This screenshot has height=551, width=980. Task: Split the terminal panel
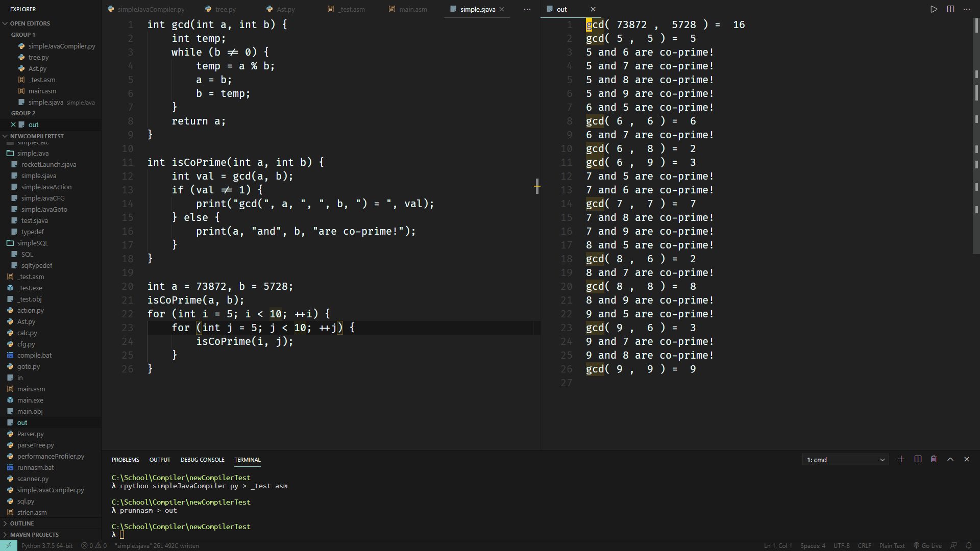tap(918, 459)
